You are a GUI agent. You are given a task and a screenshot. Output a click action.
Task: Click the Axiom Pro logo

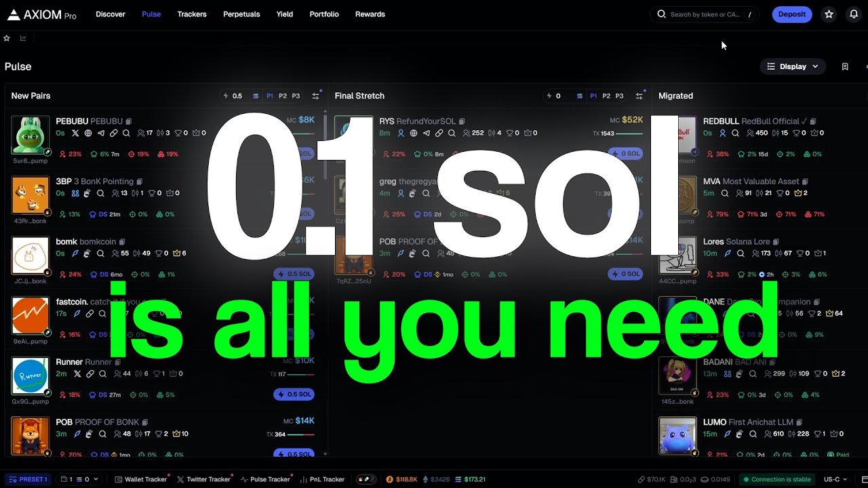click(42, 14)
